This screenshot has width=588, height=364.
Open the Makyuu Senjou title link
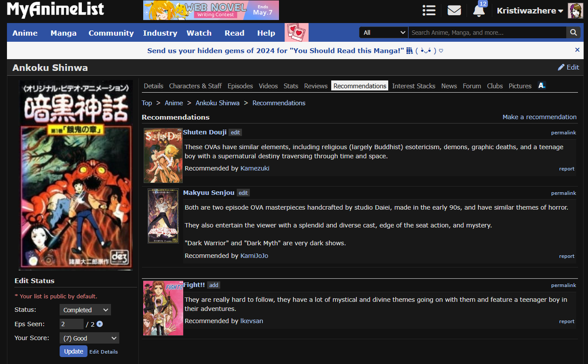209,193
